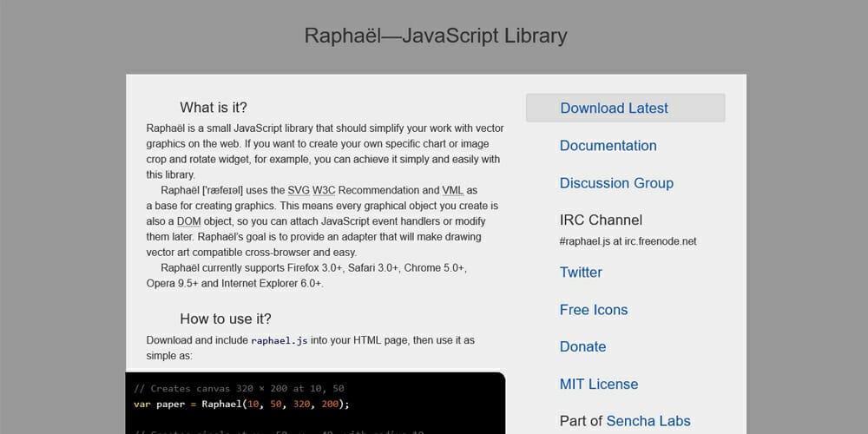868x434 pixels.
Task: Click the "Creates canvas 320 × 200" comment
Action: coord(240,389)
